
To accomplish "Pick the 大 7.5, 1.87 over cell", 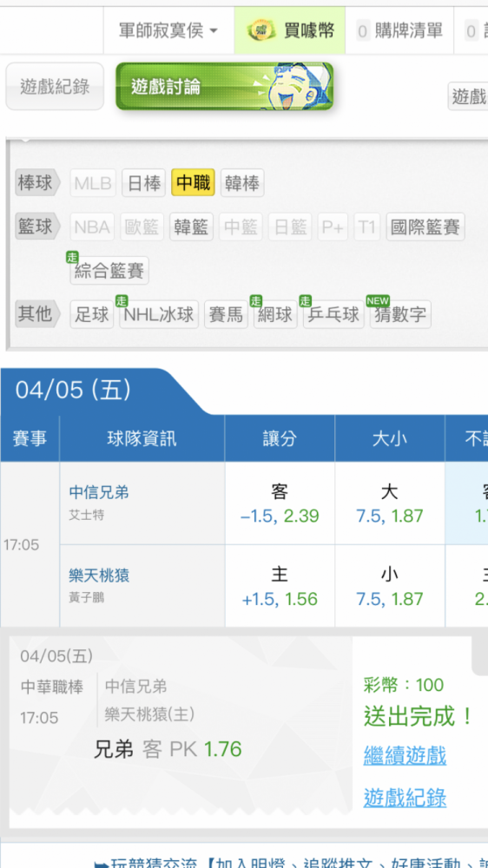I will [390, 503].
